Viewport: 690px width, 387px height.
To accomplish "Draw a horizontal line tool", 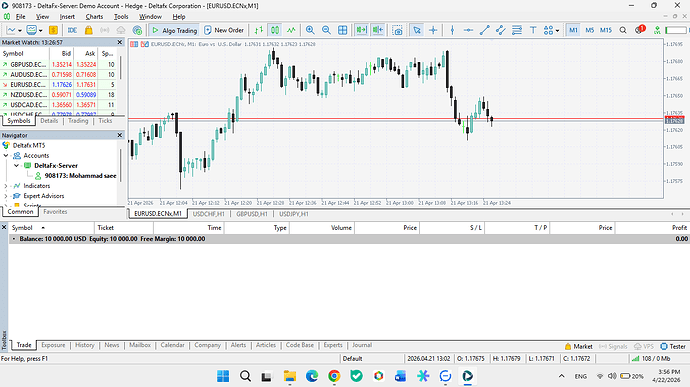I will coord(468,30).
